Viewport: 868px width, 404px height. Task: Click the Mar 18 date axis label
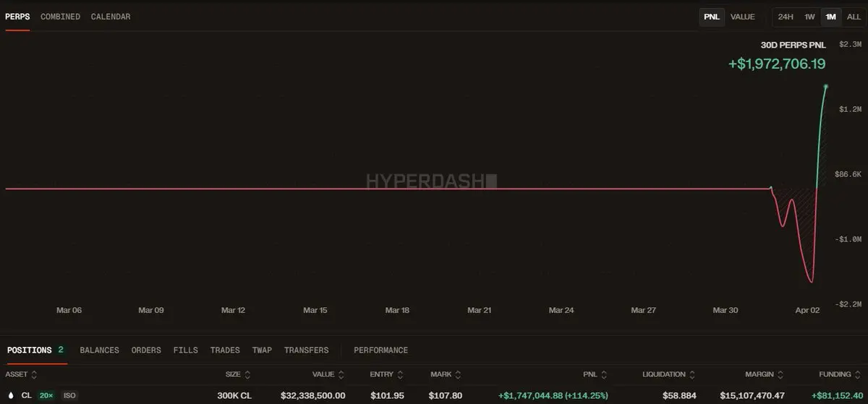coord(397,310)
